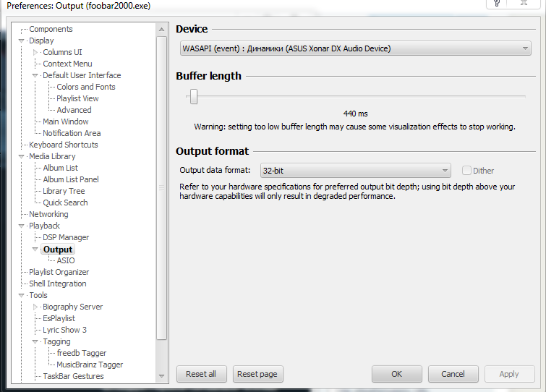Viewport: 546px width, 392px height.
Task: Open freedb Tagger settings
Action: pos(82,353)
